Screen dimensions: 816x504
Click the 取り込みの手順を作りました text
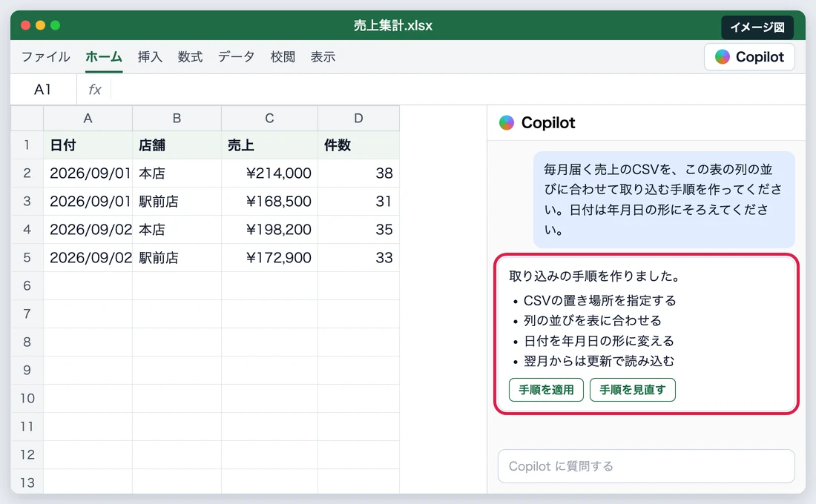tap(595, 276)
